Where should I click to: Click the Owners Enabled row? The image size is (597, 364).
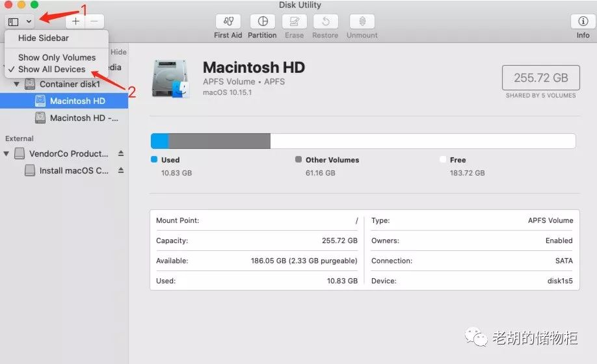pos(472,240)
